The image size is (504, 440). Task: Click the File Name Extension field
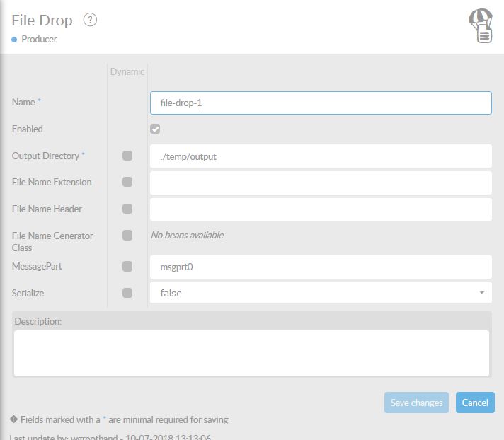321,183
